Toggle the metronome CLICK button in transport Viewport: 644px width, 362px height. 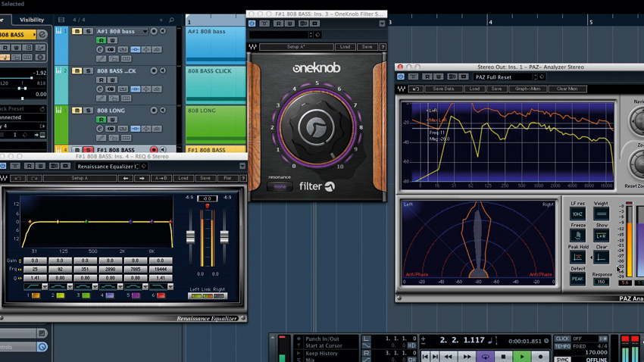pyautogui.click(x=562, y=339)
